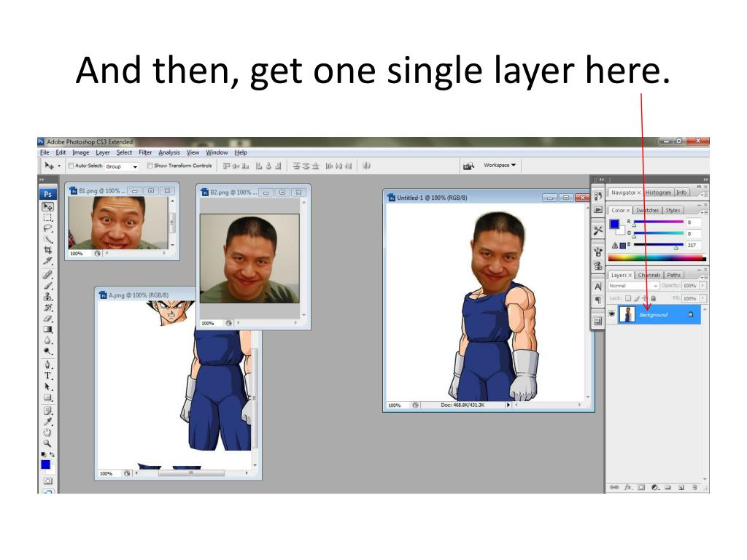Add a layer style fx button

(x=628, y=487)
